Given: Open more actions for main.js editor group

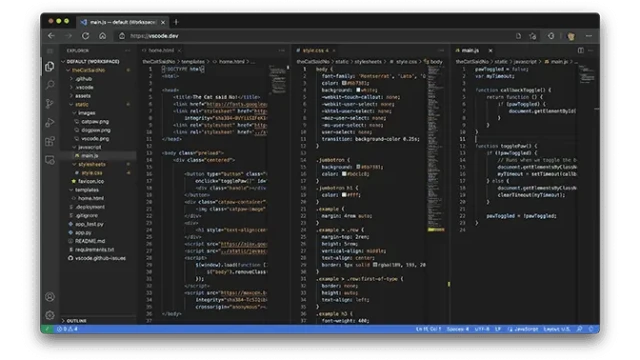Looking at the screenshot, I should [x=591, y=51].
